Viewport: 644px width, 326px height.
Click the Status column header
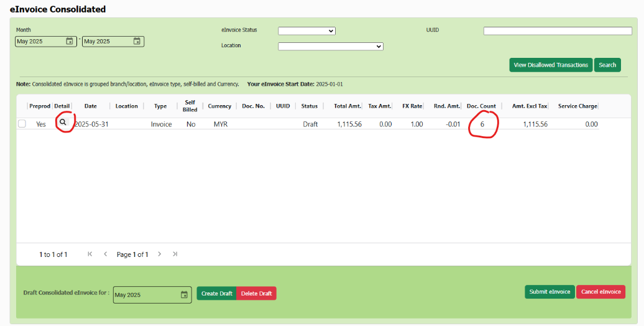coord(309,106)
